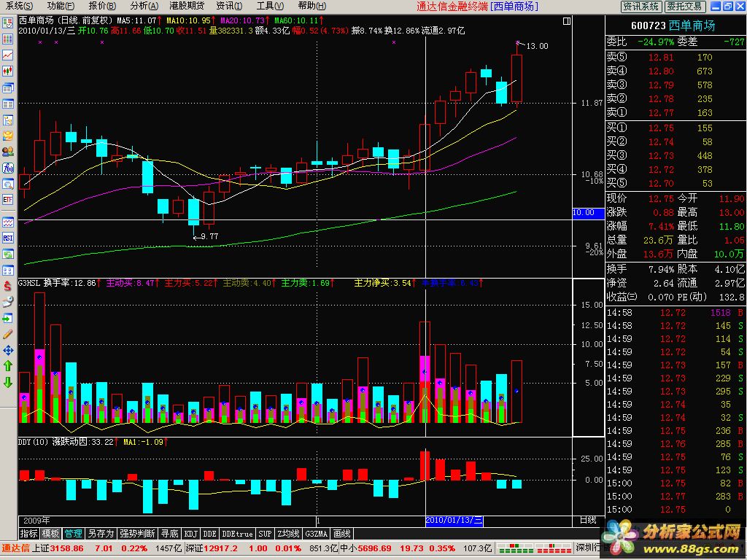
Task: Click the multi-window layout icon
Action: [7, 271]
